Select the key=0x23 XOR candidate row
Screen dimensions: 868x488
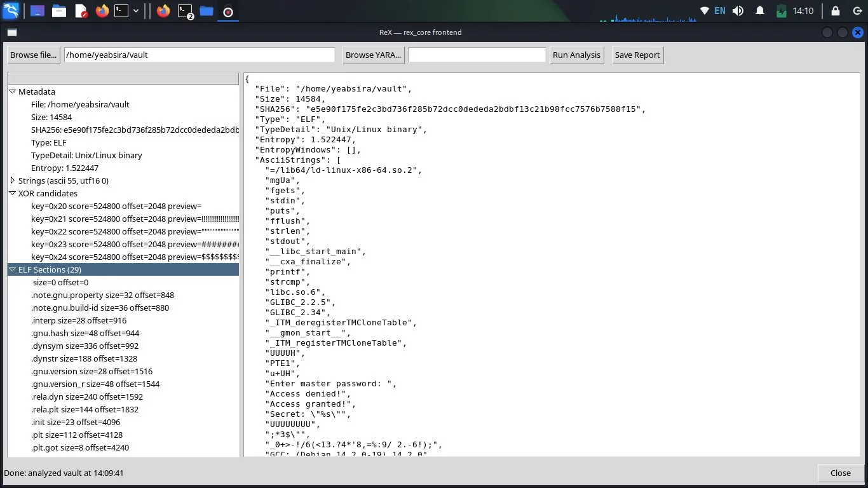coord(123,244)
